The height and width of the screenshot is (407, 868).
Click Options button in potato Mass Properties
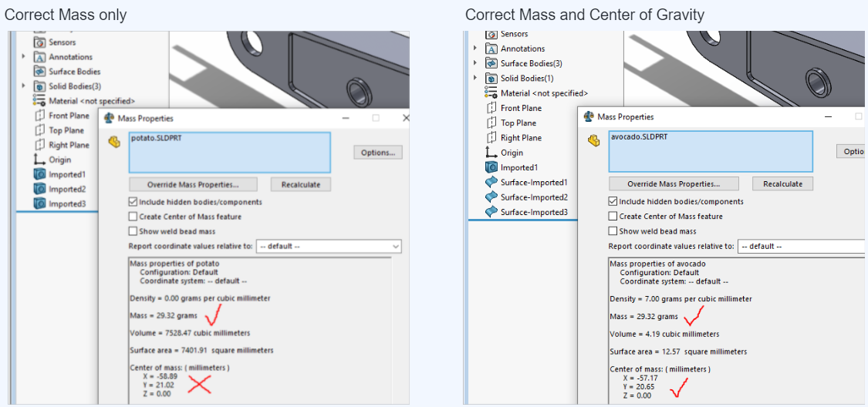click(378, 153)
